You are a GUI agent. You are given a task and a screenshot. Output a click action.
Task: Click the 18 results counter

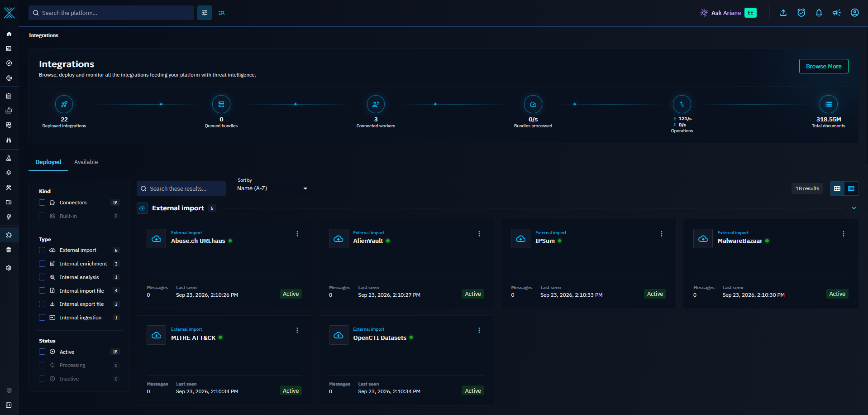click(807, 188)
